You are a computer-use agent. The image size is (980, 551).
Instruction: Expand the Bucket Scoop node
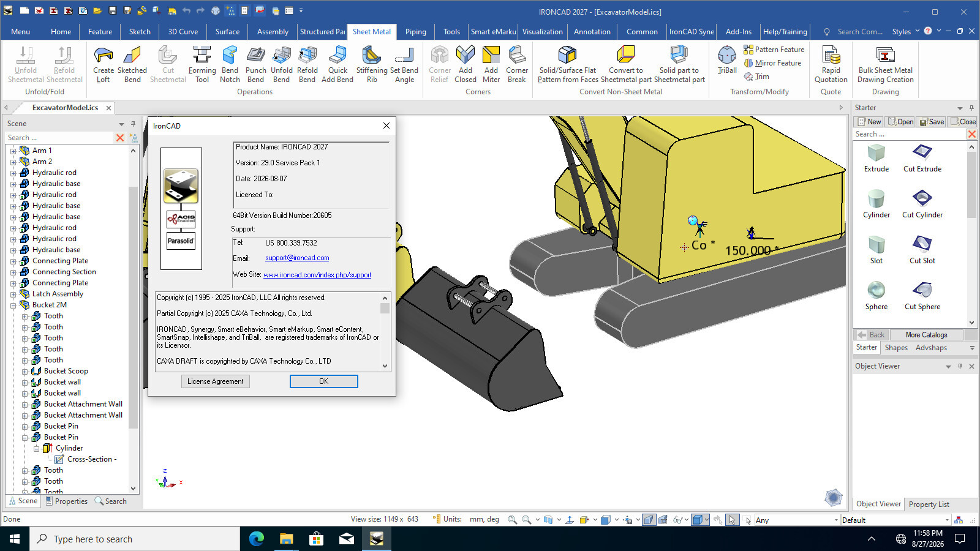pos(24,372)
